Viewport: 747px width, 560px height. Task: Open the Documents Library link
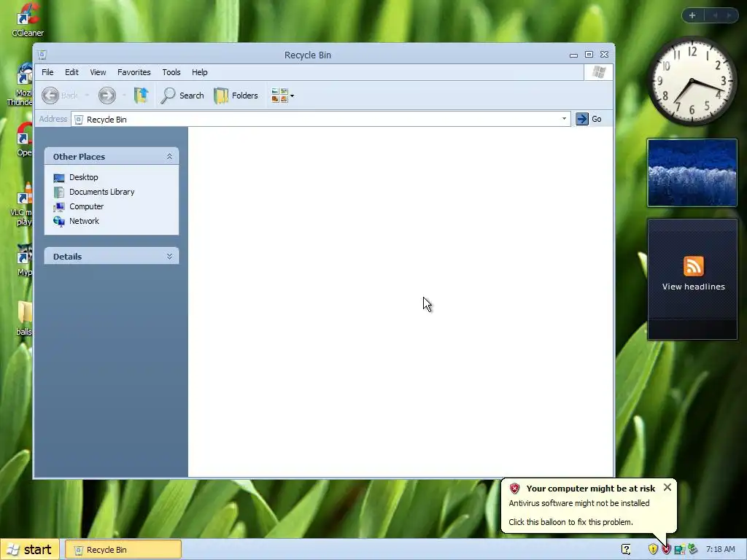[x=101, y=192]
